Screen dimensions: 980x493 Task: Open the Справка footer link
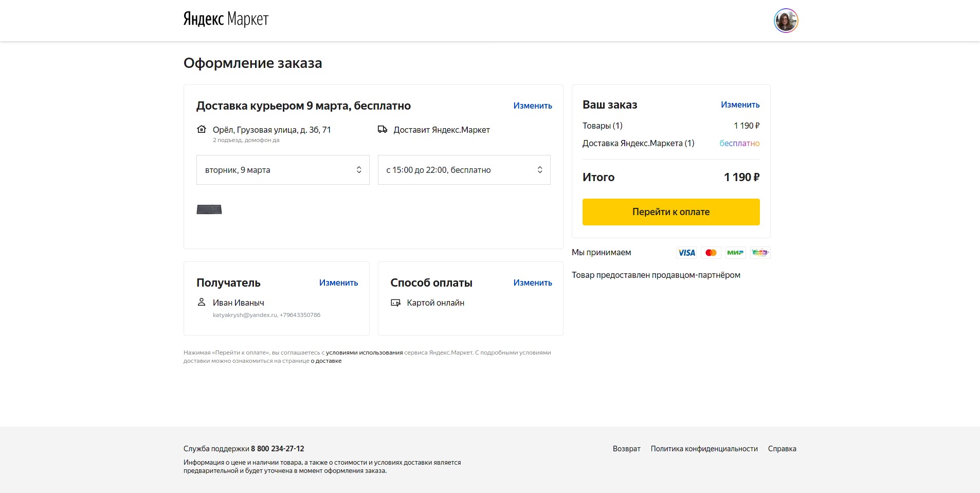pyautogui.click(x=782, y=449)
